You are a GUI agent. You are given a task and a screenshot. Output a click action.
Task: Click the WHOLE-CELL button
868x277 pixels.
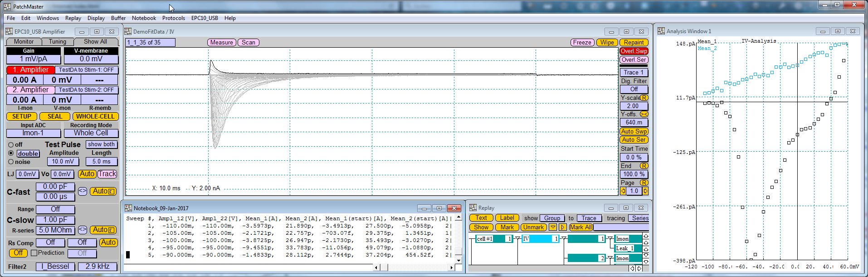[x=95, y=116]
